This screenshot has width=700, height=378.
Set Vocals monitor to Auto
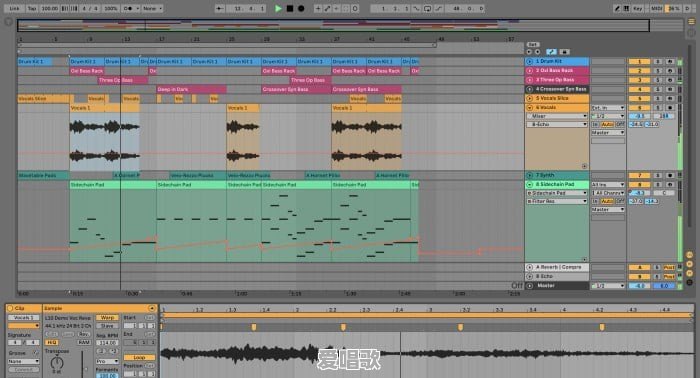click(607, 125)
